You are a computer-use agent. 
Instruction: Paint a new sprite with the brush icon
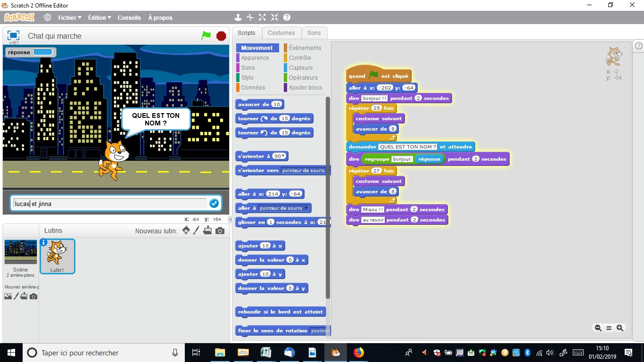click(197, 230)
